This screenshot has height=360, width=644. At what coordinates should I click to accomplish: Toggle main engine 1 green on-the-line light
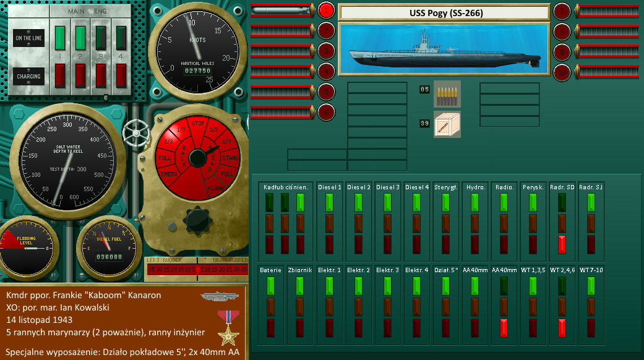tap(61, 37)
